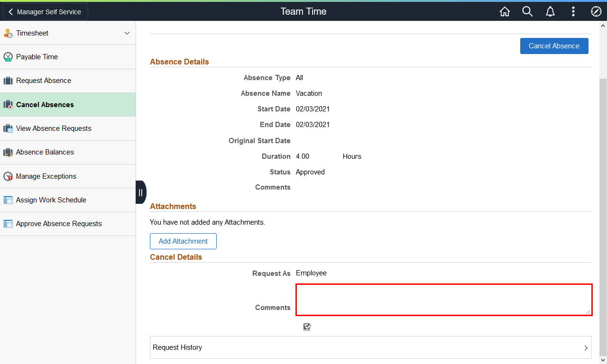Screen dimensions: 607x364
Task: Open Request History section
Action: click(x=371, y=347)
